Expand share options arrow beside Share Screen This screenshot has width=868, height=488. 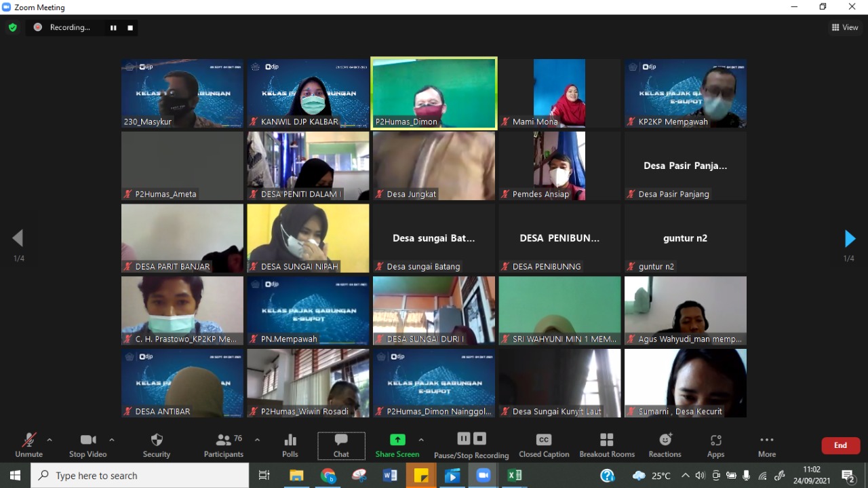pos(421,440)
